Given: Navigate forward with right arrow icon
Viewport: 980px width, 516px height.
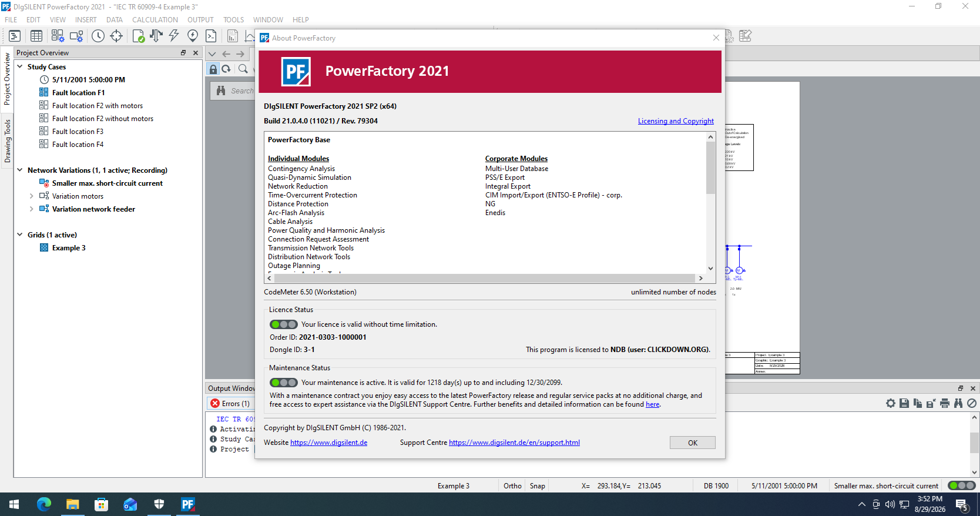Looking at the screenshot, I should [240, 53].
